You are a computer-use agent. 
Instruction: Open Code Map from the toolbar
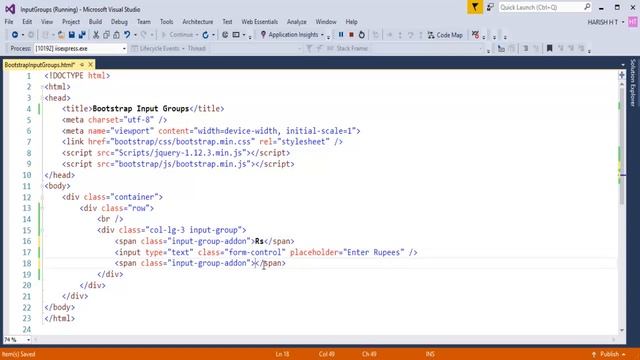point(445,35)
